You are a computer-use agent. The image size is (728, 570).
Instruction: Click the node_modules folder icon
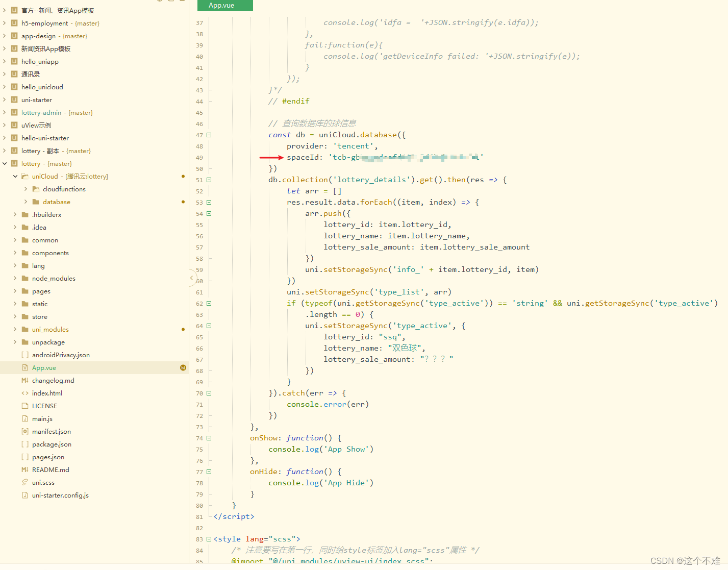(25, 278)
